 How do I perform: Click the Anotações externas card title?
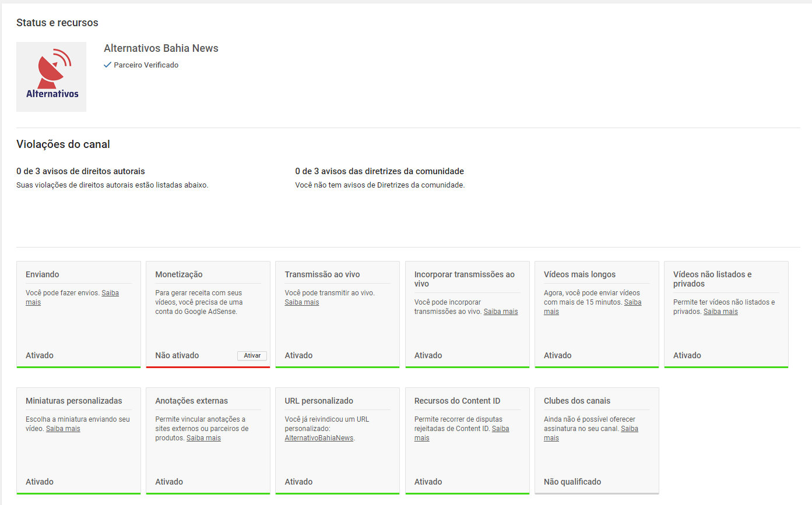pos(192,401)
